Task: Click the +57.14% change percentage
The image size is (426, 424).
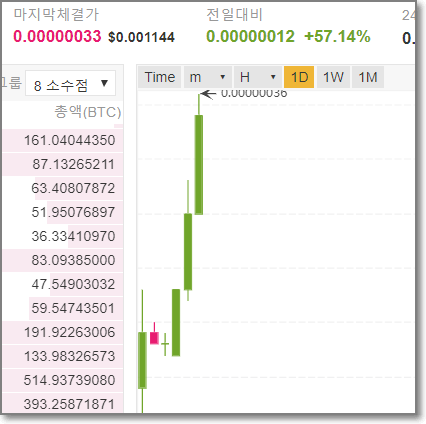Action: pyautogui.click(x=337, y=36)
